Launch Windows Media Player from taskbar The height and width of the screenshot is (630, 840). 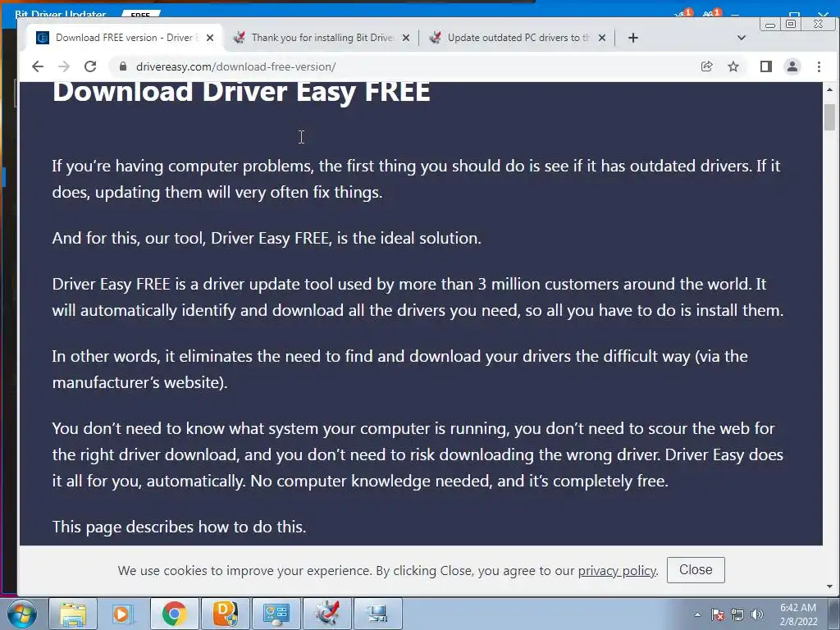tap(121, 614)
